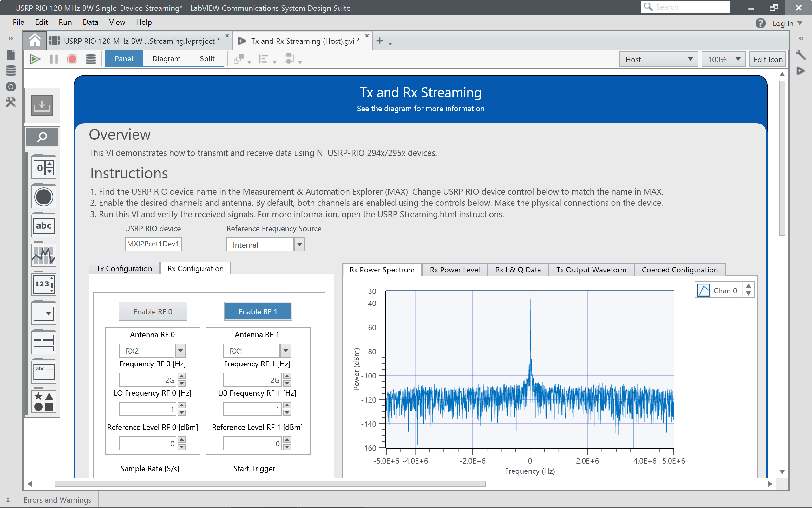The width and height of the screenshot is (812, 508).
Task: Open the Data menu
Action: coord(91,22)
